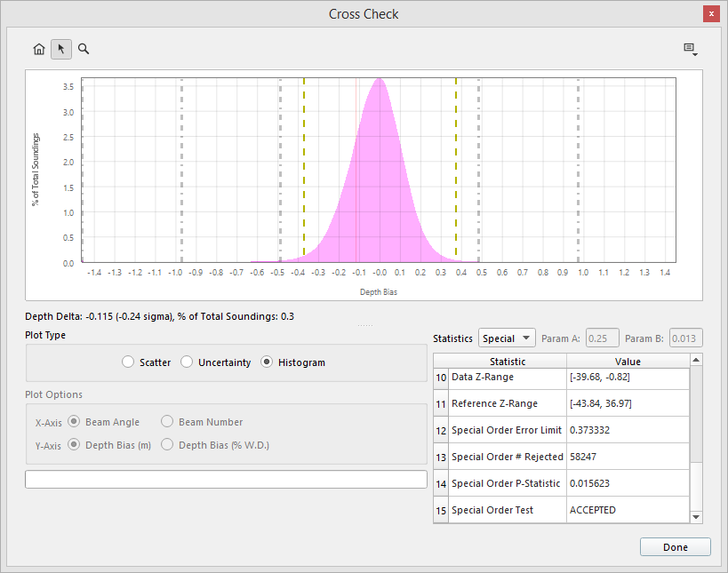This screenshot has width=728, height=573.
Task: Select the arrow pointer tool
Action: [61, 49]
